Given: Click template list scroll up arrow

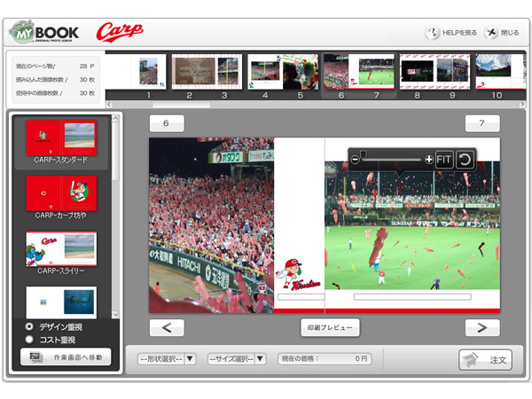Looking at the screenshot, I should 115,118.
